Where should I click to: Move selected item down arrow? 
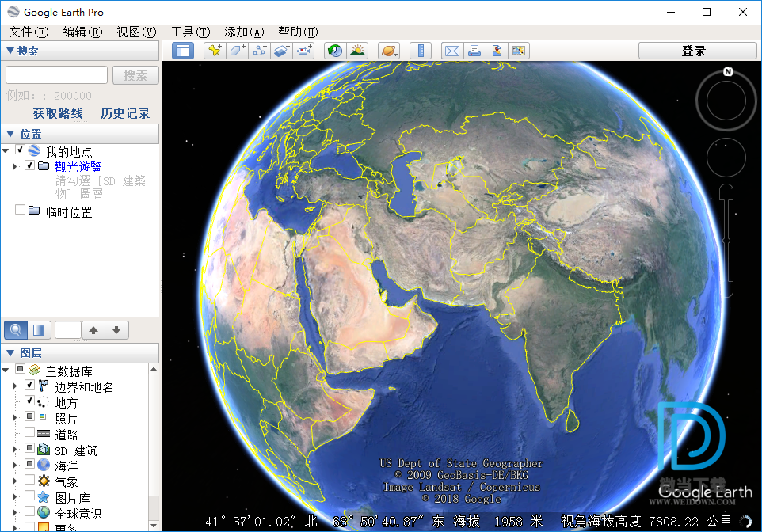tap(116, 330)
